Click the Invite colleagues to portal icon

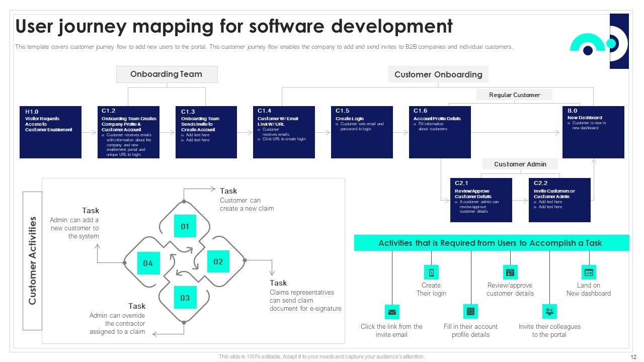click(x=549, y=312)
